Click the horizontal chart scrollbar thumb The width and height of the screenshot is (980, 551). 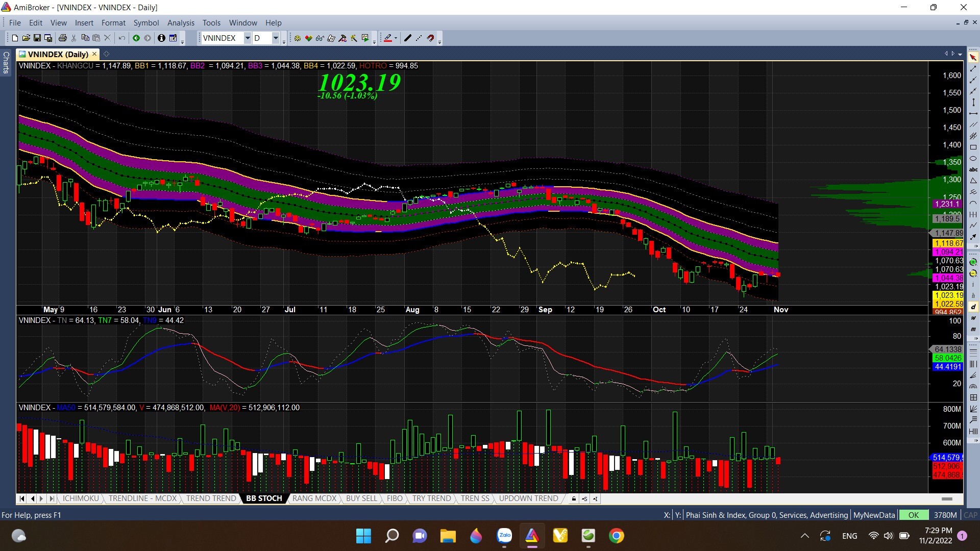coord(947,498)
